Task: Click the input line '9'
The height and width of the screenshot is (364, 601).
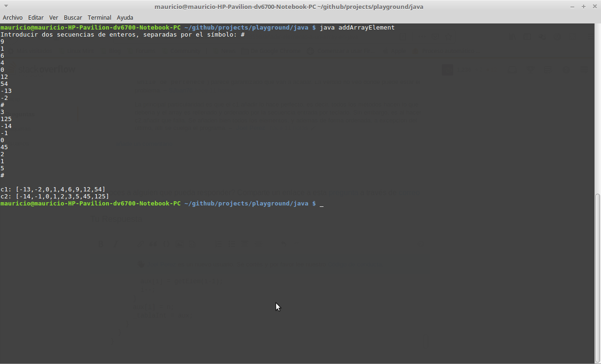Action: [x=2, y=42]
